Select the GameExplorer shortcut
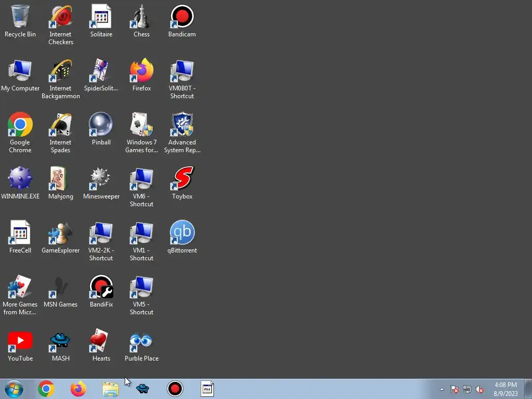The width and height of the screenshot is (532, 399). pyautogui.click(x=61, y=237)
